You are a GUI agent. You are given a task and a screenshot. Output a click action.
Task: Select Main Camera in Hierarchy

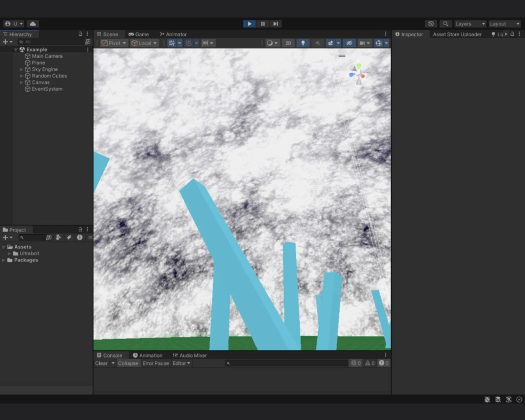47,56
